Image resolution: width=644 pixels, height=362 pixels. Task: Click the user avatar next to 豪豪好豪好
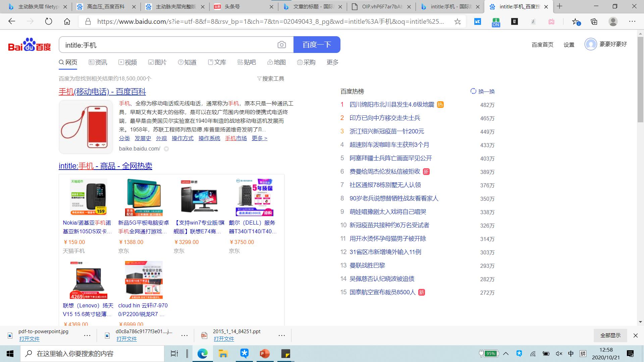pyautogui.click(x=590, y=44)
